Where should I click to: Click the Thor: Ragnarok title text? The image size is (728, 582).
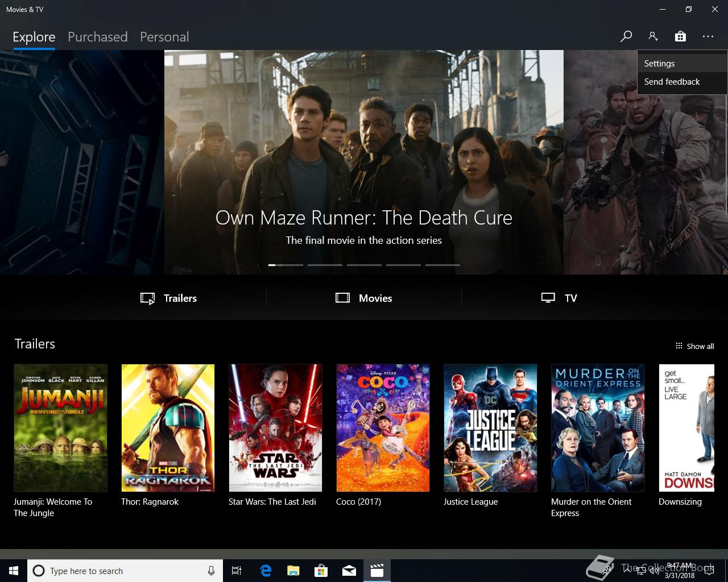(x=150, y=502)
